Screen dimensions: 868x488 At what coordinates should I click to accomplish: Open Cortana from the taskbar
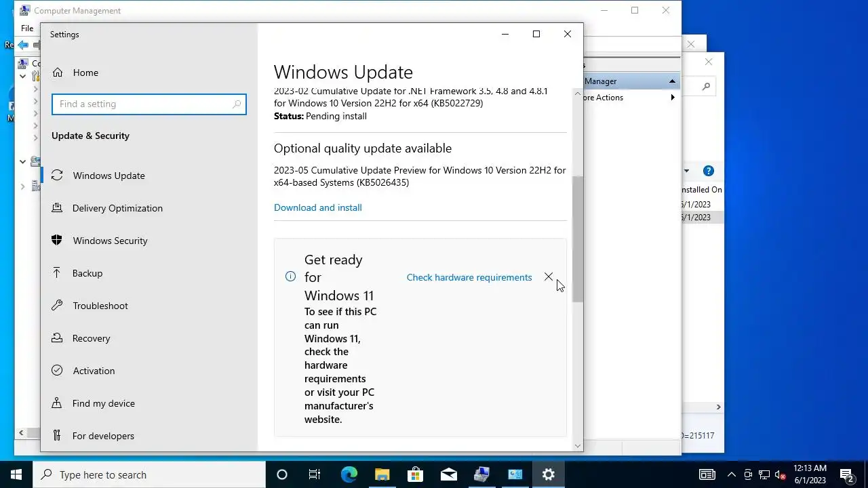pos(282,474)
